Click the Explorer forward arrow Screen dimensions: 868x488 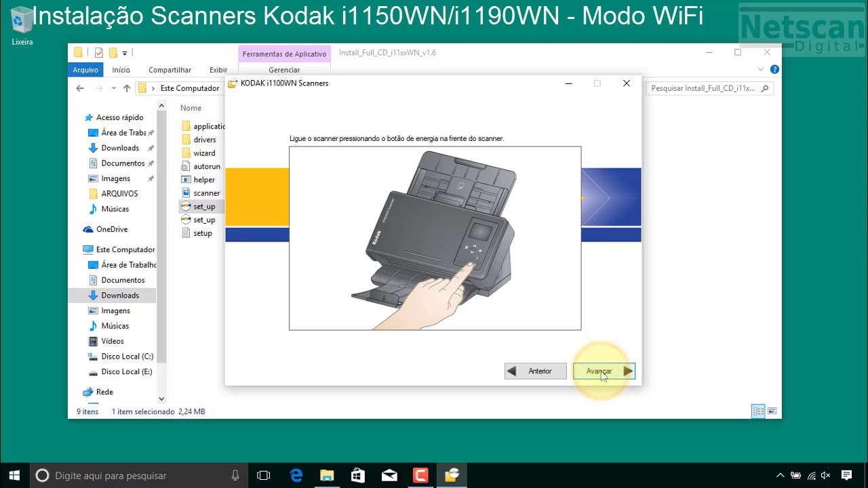[x=98, y=88]
